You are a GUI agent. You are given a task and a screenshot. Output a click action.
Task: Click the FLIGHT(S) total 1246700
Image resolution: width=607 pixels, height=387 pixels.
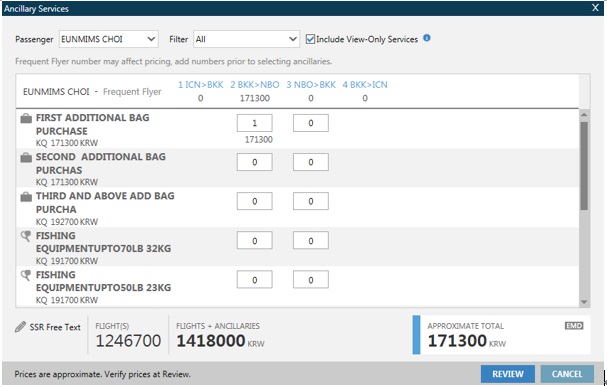click(128, 341)
